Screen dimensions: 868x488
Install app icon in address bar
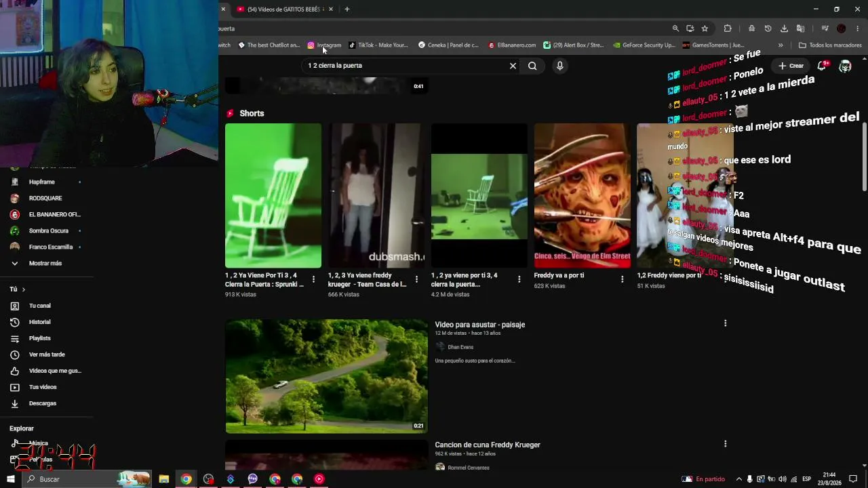[690, 28]
